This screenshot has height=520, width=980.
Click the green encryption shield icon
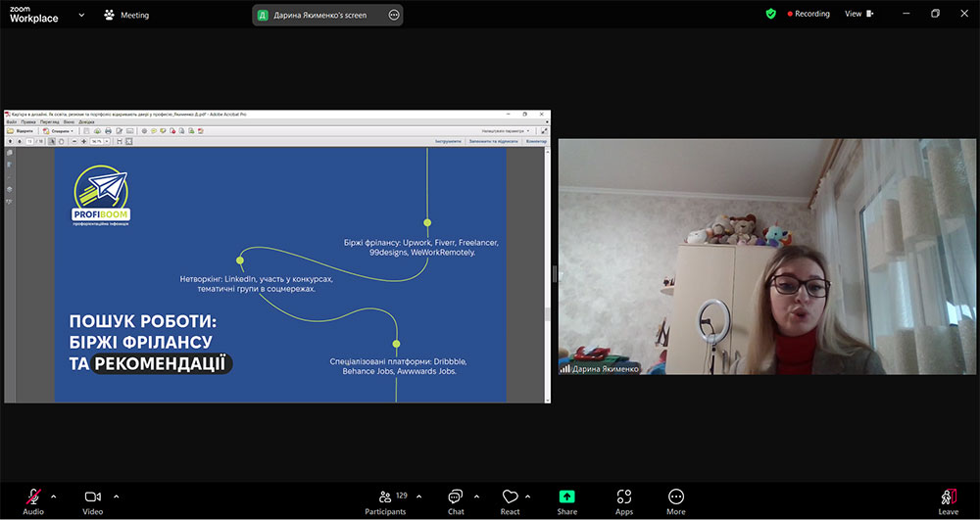click(x=770, y=14)
